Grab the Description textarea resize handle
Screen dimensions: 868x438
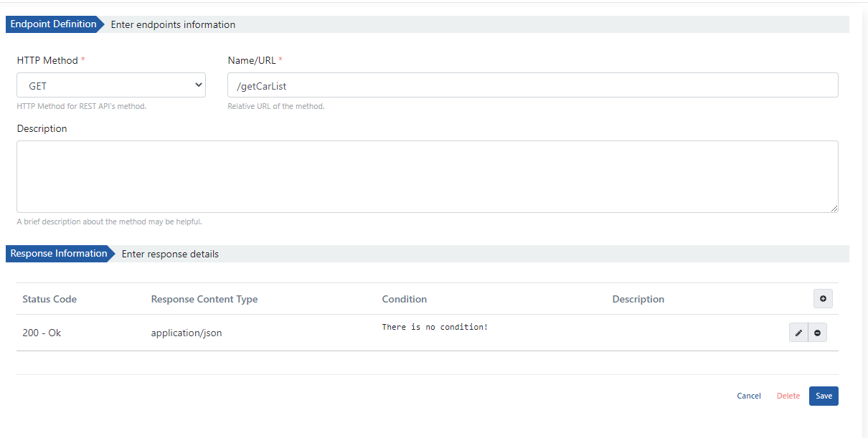click(834, 209)
